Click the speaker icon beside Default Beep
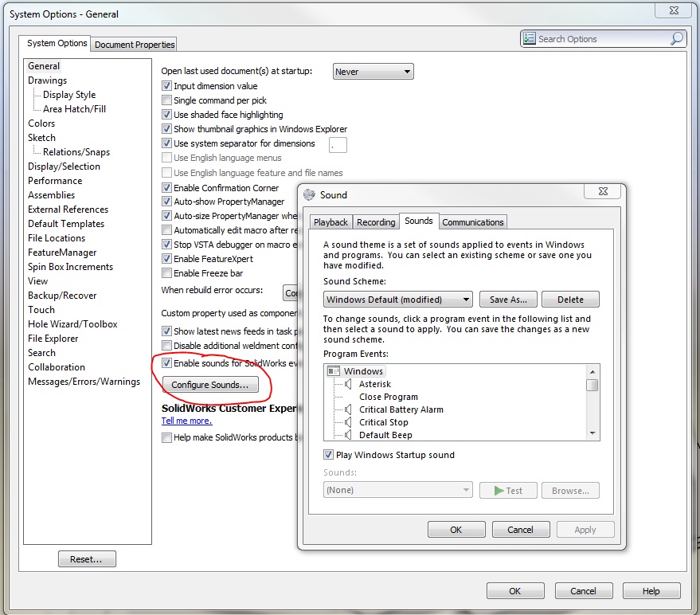Image resolution: width=700 pixels, height=615 pixels. [x=348, y=435]
